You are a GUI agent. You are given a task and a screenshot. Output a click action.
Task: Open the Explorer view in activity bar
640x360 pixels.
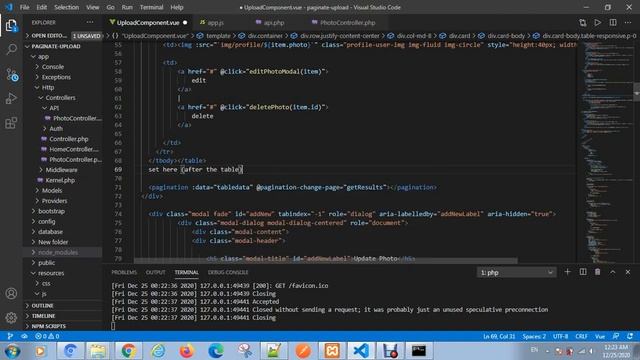click(x=11, y=26)
